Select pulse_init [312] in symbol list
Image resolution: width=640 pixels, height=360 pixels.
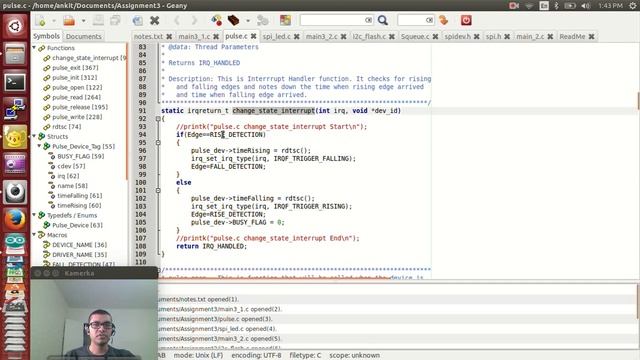(75, 78)
